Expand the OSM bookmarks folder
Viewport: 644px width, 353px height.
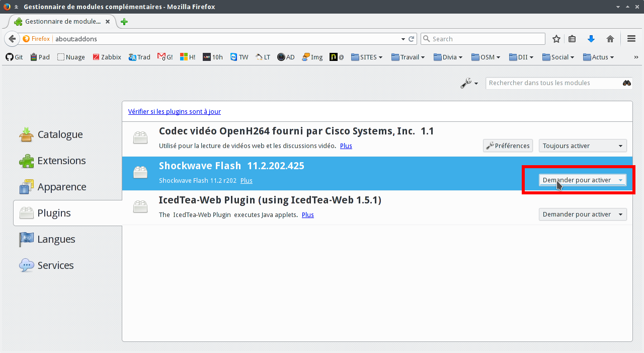tap(486, 57)
